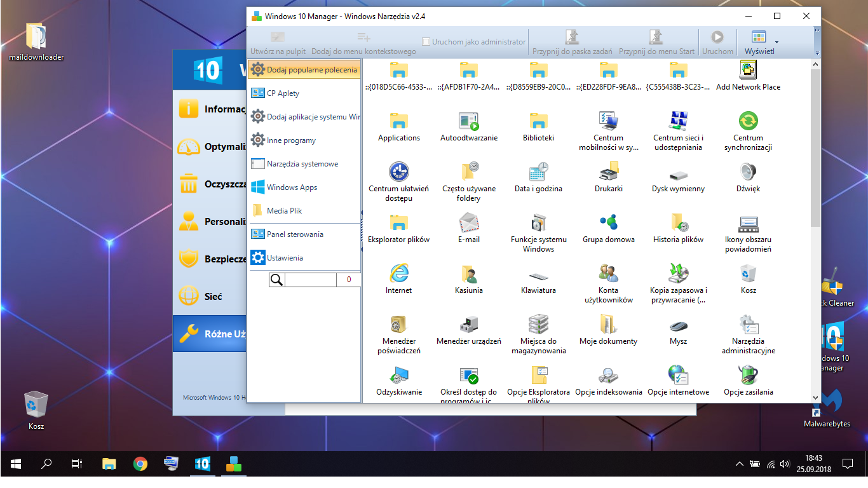Select Moje dokumenty folder icon
This screenshot has height=488, width=868.
coord(609,324)
